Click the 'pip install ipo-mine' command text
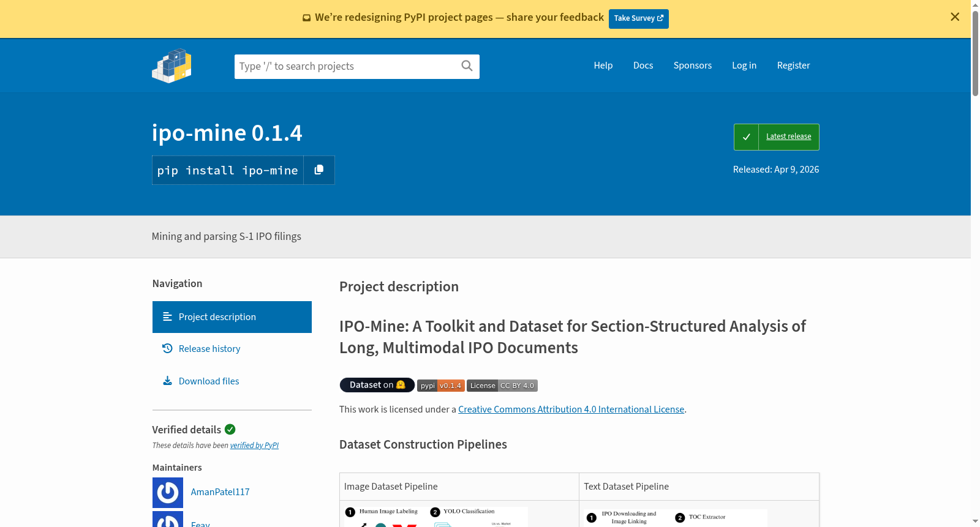The image size is (980, 527). tap(228, 171)
